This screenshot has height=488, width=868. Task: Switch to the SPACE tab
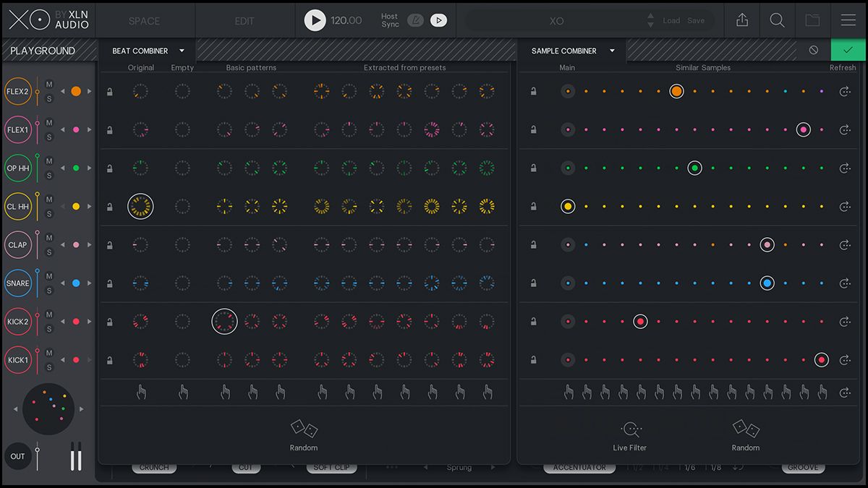(144, 21)
